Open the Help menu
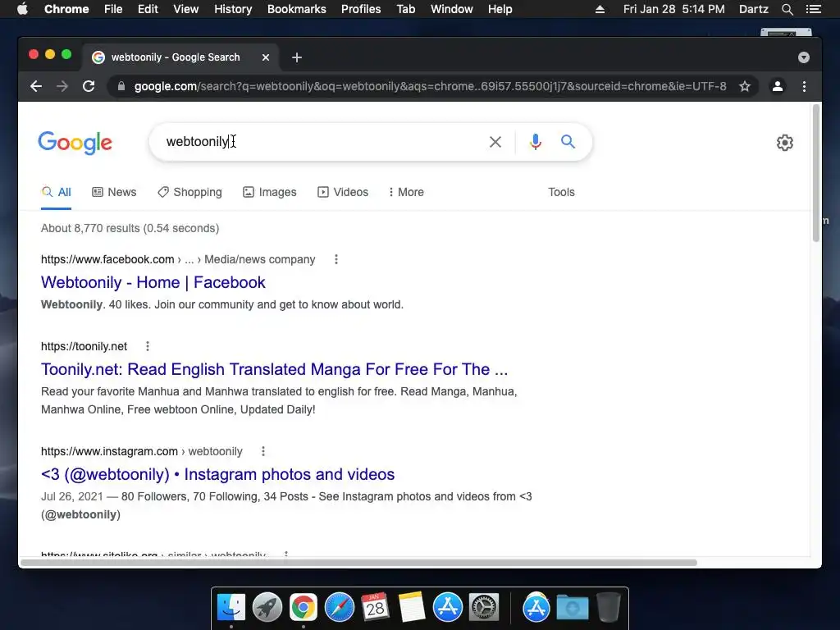 500,9
